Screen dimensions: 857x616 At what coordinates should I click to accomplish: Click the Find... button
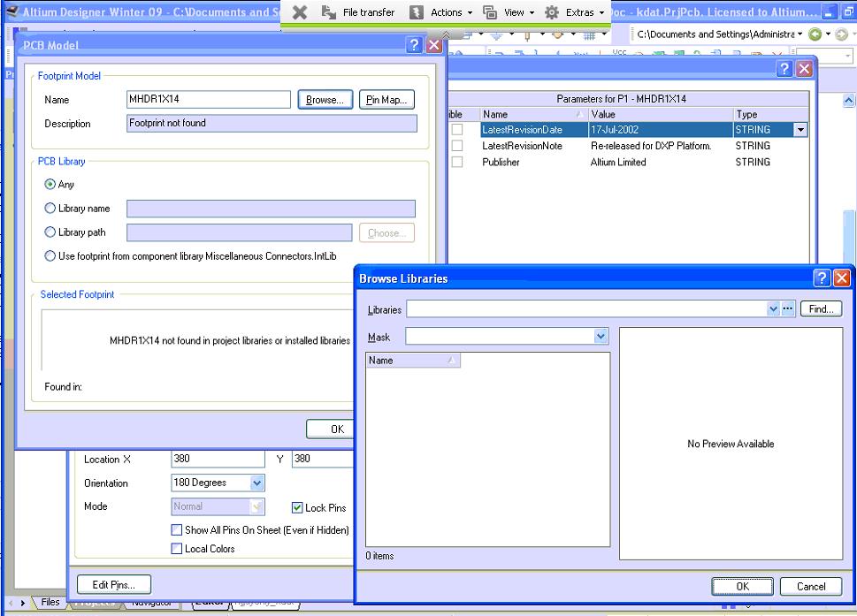click(x=821, y=308)
